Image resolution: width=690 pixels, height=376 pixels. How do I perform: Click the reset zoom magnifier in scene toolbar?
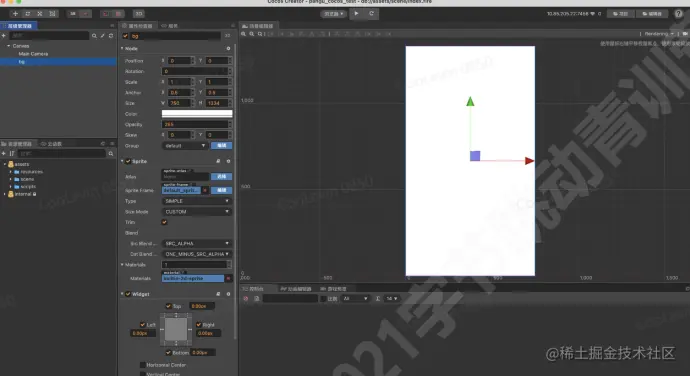pos(260,34)
